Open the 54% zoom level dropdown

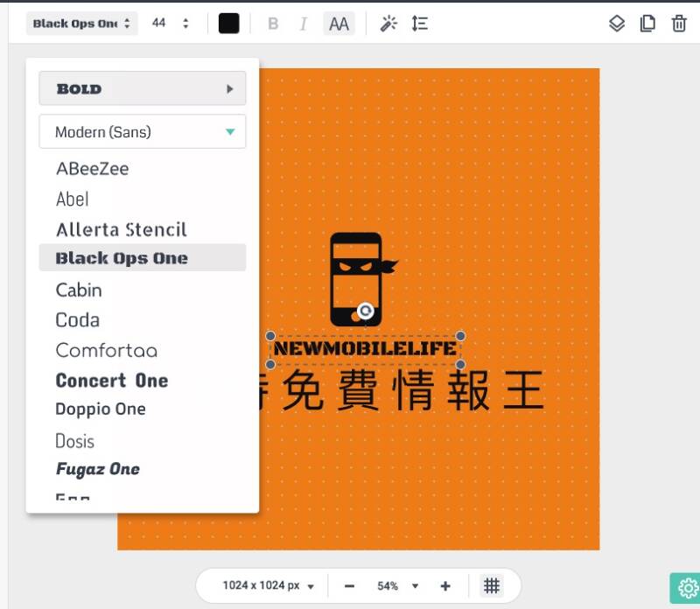coord(397,585)
